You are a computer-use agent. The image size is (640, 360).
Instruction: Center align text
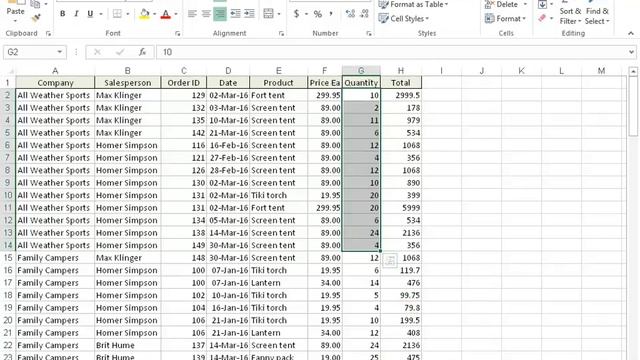point(206,14)
